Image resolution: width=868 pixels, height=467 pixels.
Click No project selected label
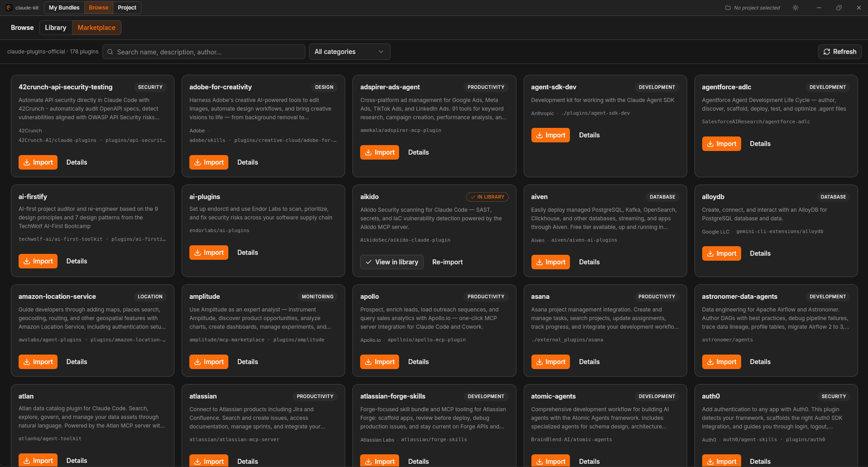[x=757, y=8]
